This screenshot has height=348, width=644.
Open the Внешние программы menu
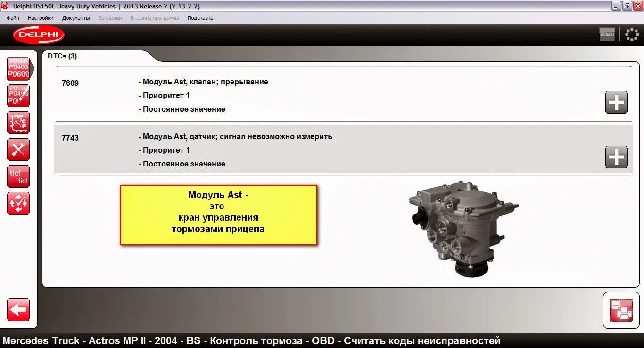tap(155, 18)
